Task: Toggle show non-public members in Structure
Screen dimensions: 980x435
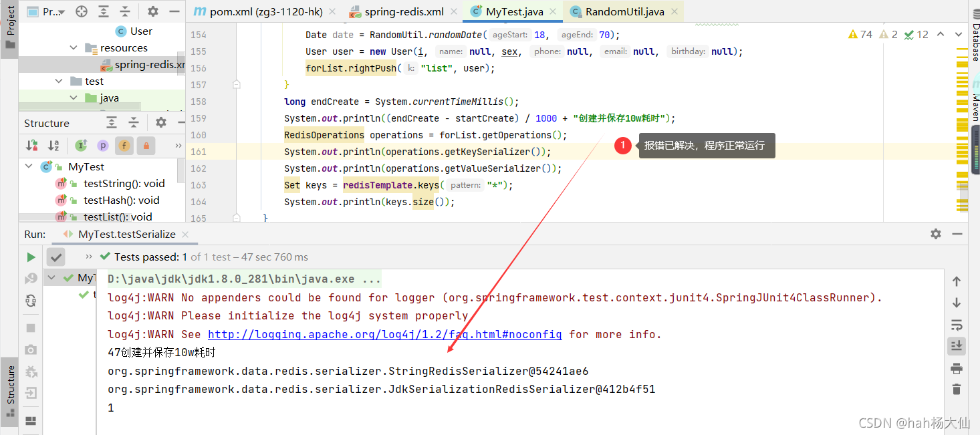Action: pyautogui.click(x=146, y=145)
